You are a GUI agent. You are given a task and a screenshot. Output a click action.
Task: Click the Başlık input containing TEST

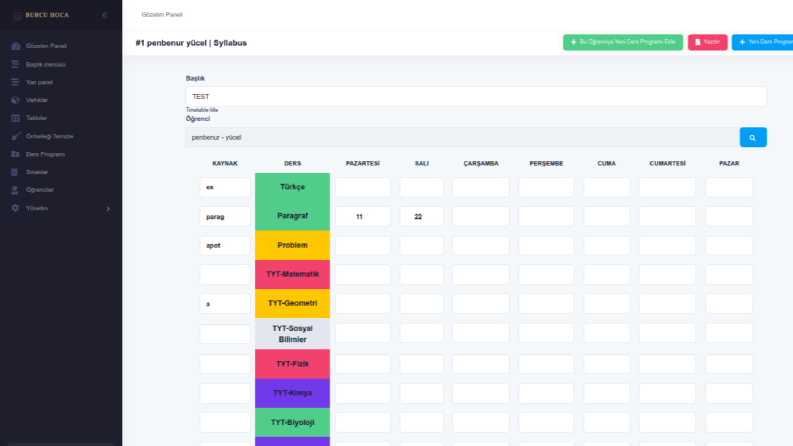[x=476, y=96]
